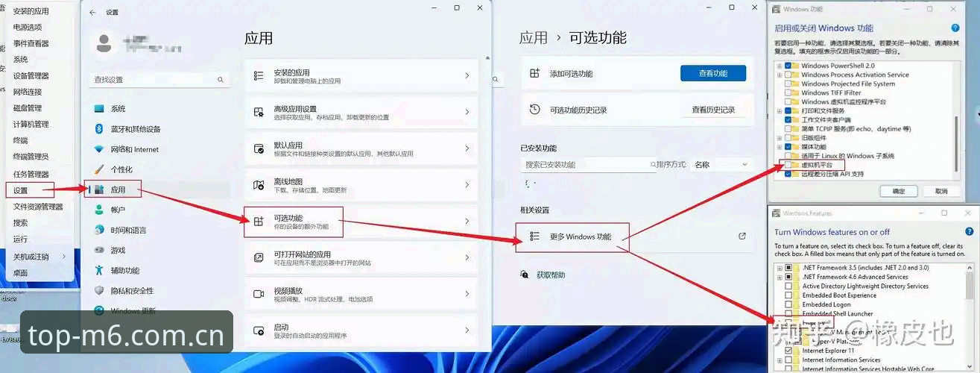Click the 离线地图 map icon
980x373 pixels.
coord(259,184)
